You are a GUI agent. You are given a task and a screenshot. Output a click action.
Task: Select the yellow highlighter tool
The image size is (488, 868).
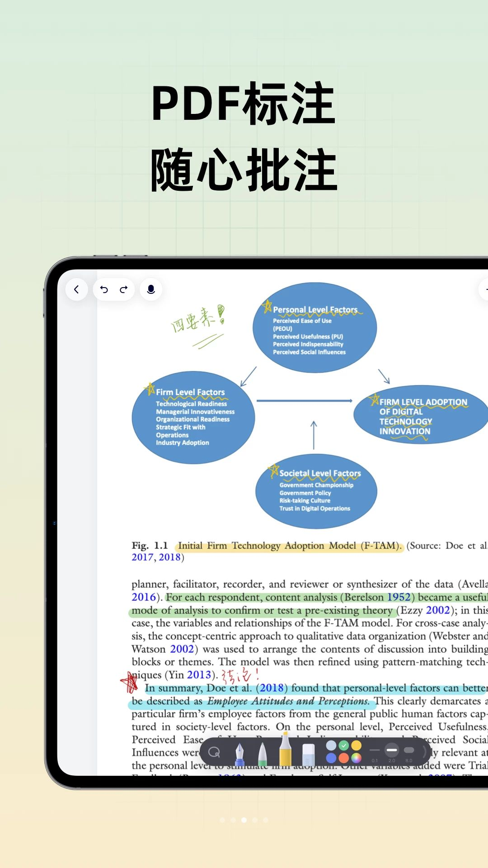(285, 750)
